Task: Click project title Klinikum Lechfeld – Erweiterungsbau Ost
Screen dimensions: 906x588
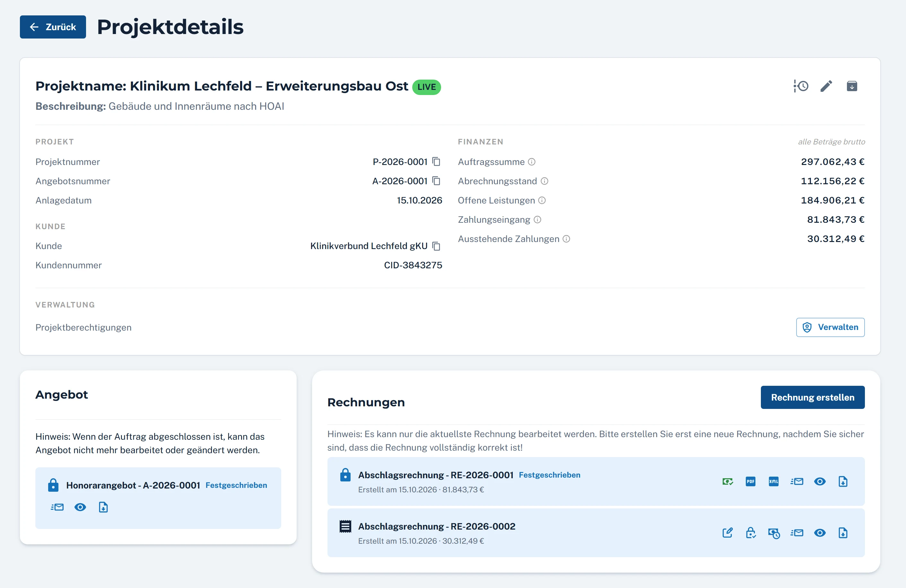Action: click(222, 86)
